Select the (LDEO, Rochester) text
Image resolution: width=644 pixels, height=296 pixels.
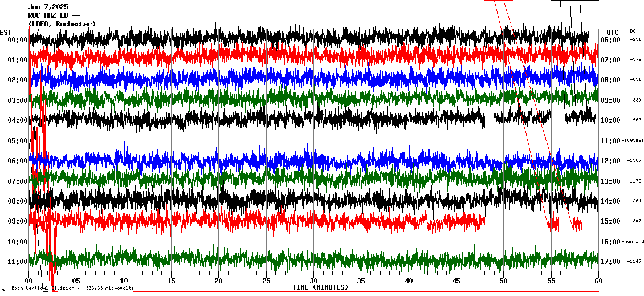62,24
